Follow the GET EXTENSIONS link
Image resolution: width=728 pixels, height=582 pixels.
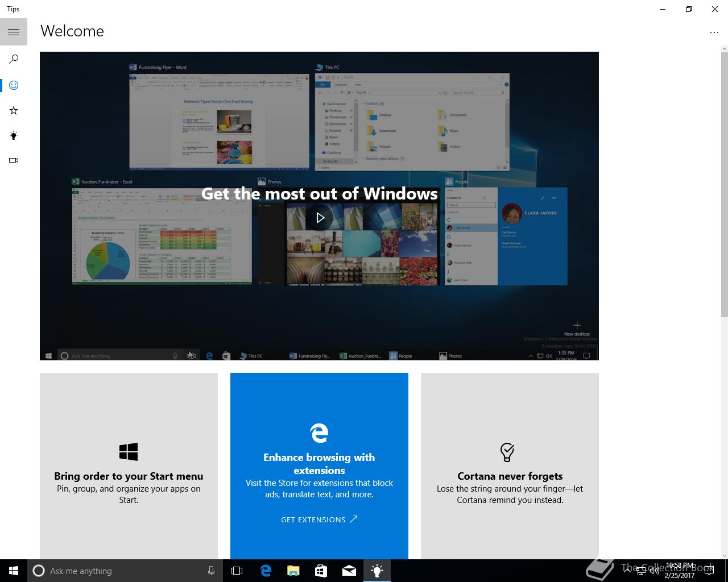coord(319,519)
